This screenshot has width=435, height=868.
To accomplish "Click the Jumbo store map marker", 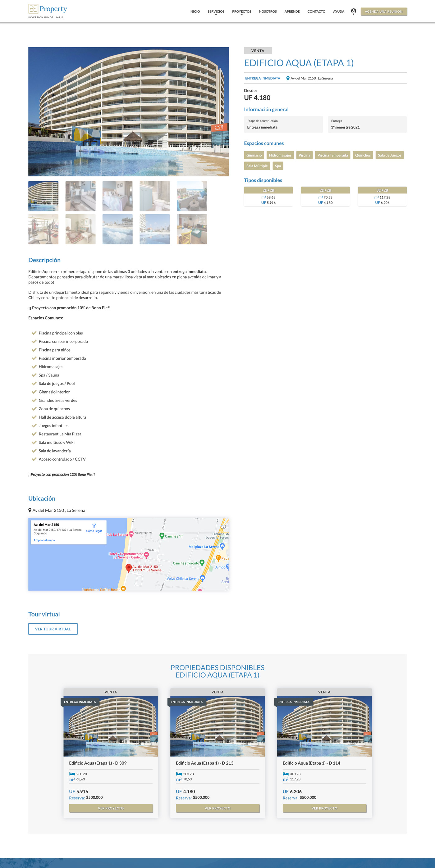I will coord(228,567).
